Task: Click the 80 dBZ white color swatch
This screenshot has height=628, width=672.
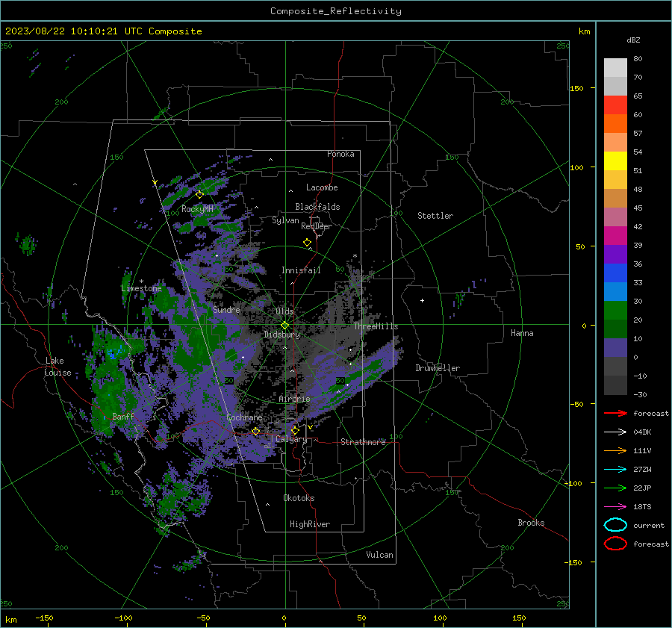Action: tap(615, 68)
